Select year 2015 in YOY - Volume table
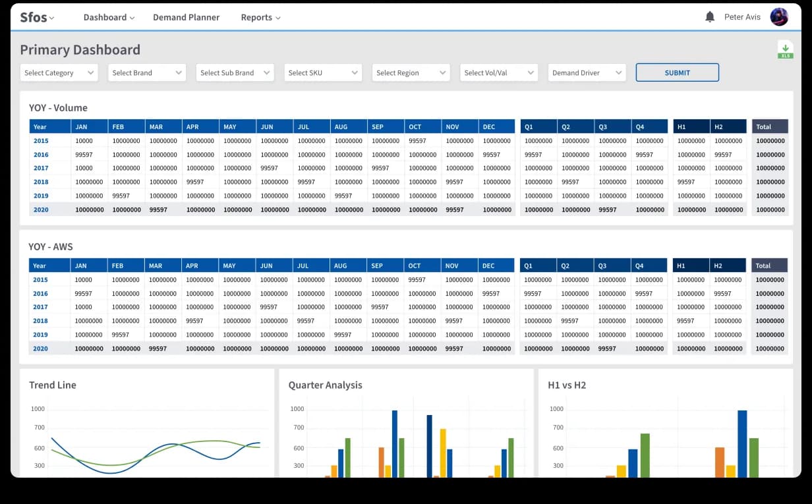This screenshot has height=504, width=812. (41, 140)
